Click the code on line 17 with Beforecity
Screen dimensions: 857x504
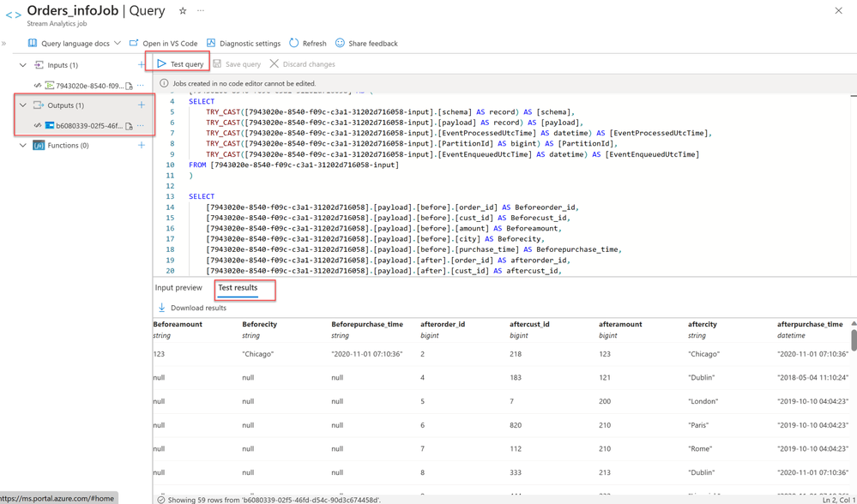(x=376, y=239)
